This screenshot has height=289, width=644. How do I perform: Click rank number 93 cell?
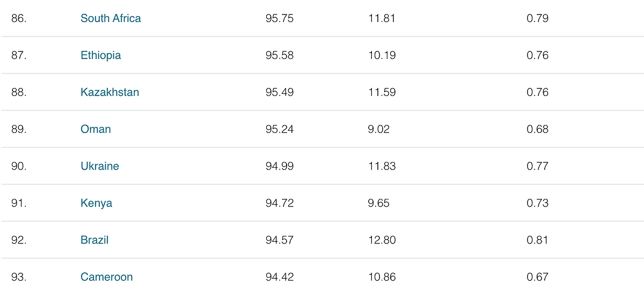pyautogui.click(x=19, y=277)
